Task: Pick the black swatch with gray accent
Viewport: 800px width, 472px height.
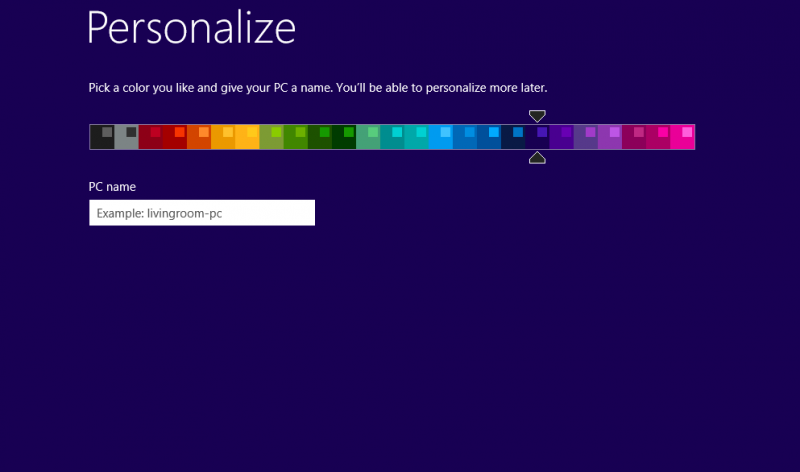Action: (x=102, y=137)
